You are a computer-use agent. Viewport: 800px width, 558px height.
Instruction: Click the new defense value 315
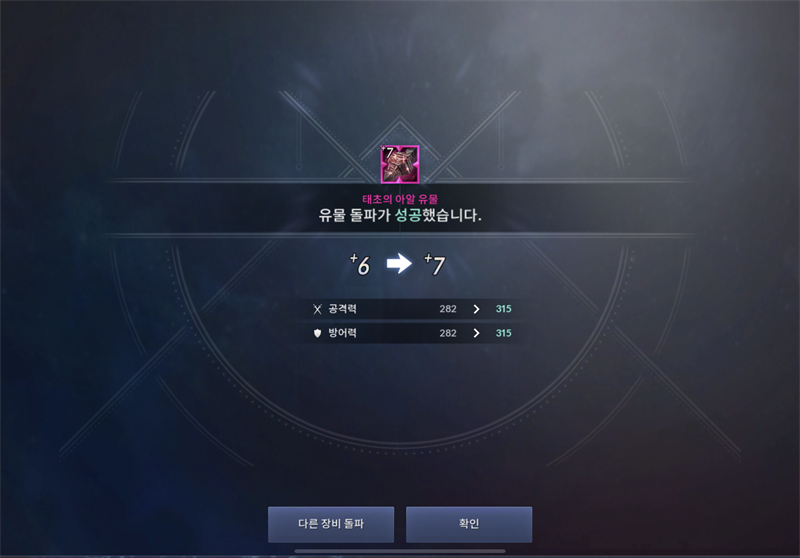[x=504, y=333]
